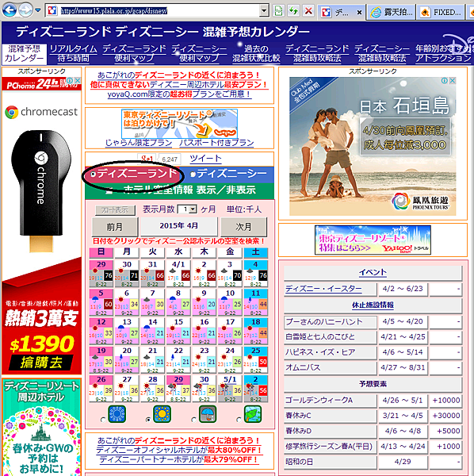
Task: Switch to the second browser tab with IE icon
Action: coord(391,13)
